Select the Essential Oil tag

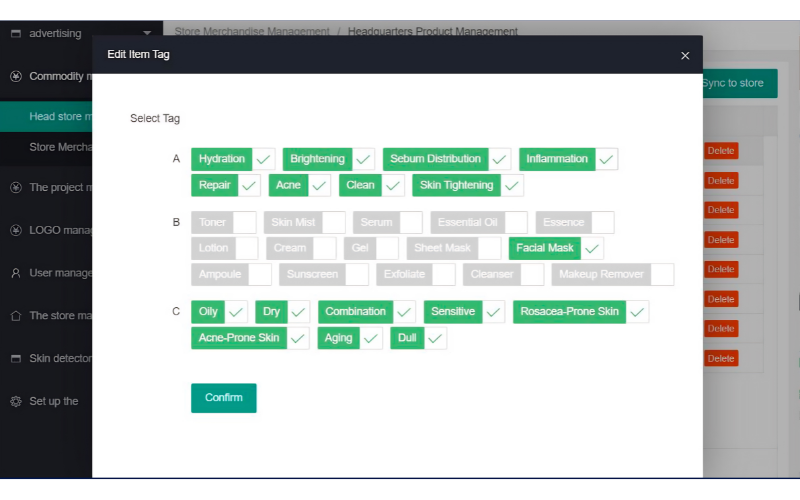tap(479, 222)
